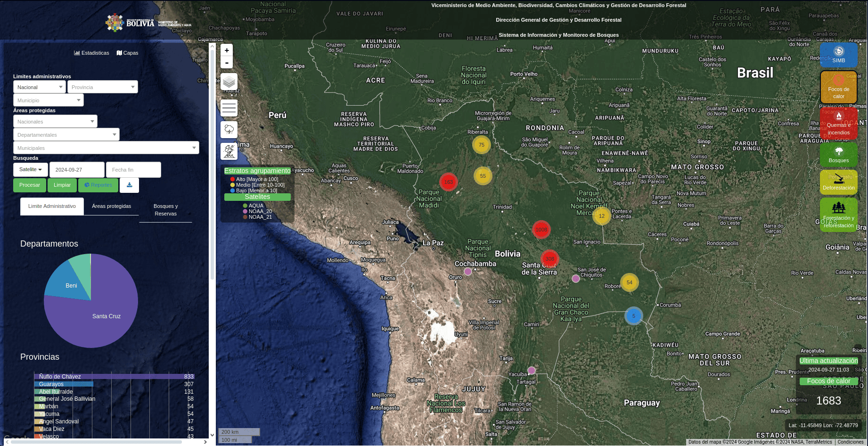This screenshot has height=446, width=868.
Task: Open the Estadisticas menu item
Action: coord(92,53)
